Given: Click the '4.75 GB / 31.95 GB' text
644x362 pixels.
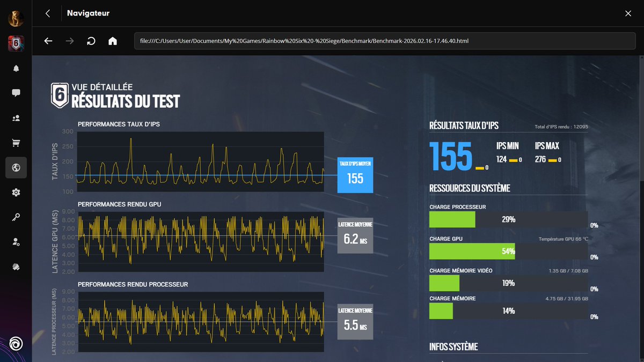Looking at the screenshot, I should pos(566,299).
